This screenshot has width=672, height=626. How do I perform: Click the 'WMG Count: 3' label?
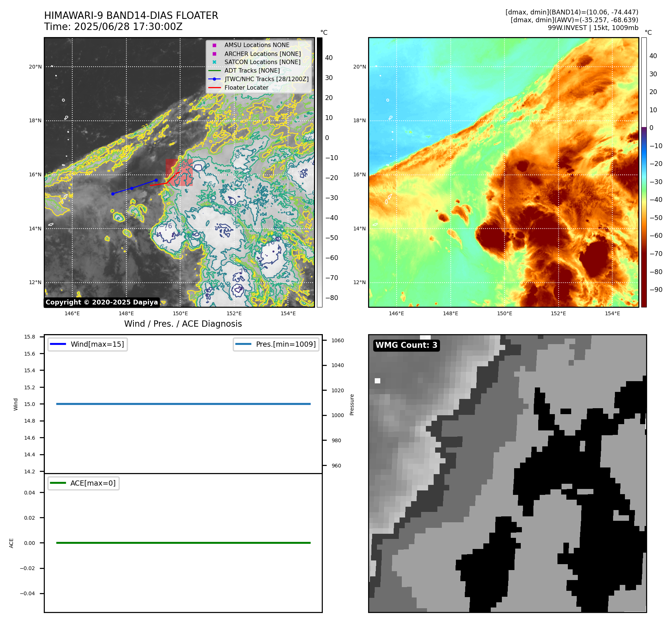point(407,345)
